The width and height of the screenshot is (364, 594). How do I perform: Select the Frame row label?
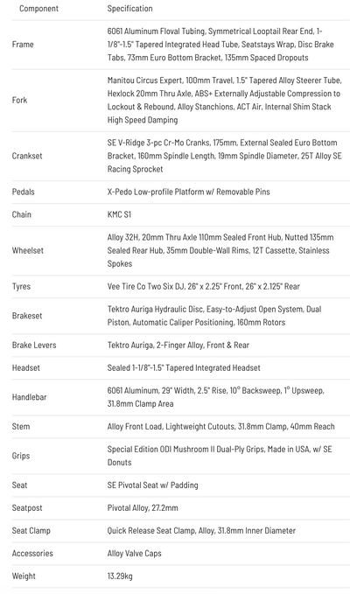(23, 45)
